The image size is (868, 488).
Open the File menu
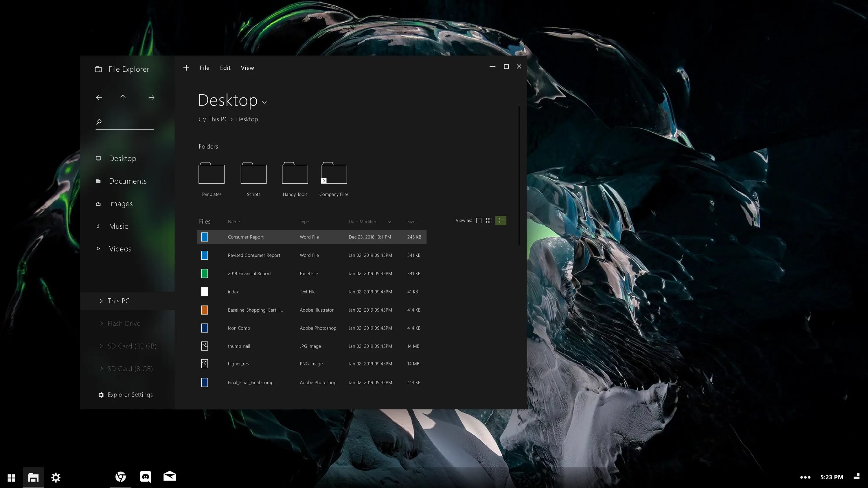204,68
